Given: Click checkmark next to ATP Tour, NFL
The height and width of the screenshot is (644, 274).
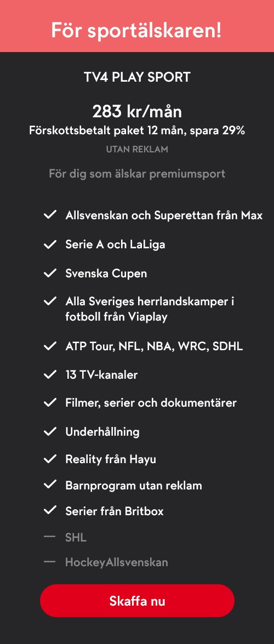Looking at the screenshot, I should coord(50,346).
